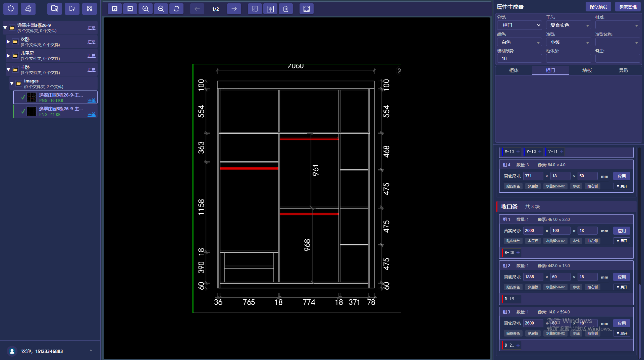Image resolution: width=644 pixels, height=360 pixels.
Task: Open the 工艺 dropdown showing 复合实色
Action: [569, 25]
